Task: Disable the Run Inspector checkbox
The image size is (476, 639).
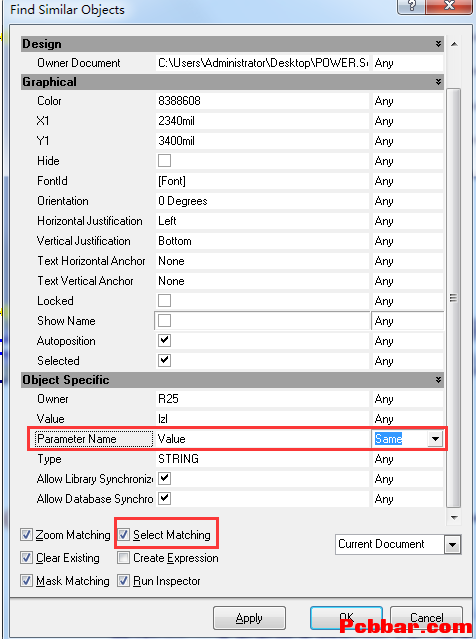Action: 123,581
